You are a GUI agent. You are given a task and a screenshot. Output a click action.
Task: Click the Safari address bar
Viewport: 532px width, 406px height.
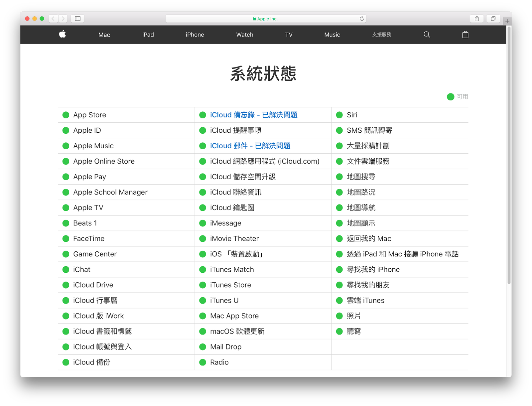tap(266, 19)
